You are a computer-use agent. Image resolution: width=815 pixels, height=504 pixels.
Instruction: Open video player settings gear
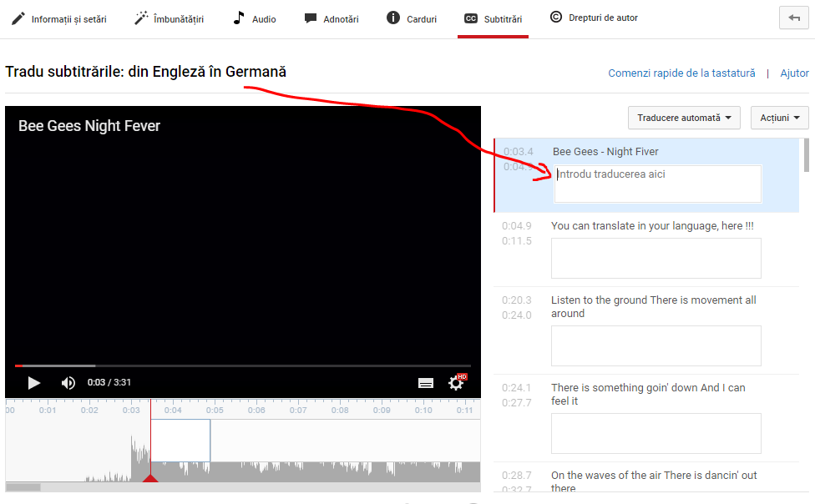[457, 383]
